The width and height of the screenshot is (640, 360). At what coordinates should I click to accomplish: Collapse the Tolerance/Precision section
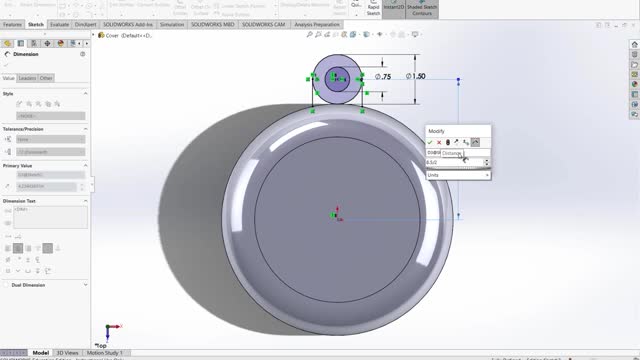(x=85, y=129)
